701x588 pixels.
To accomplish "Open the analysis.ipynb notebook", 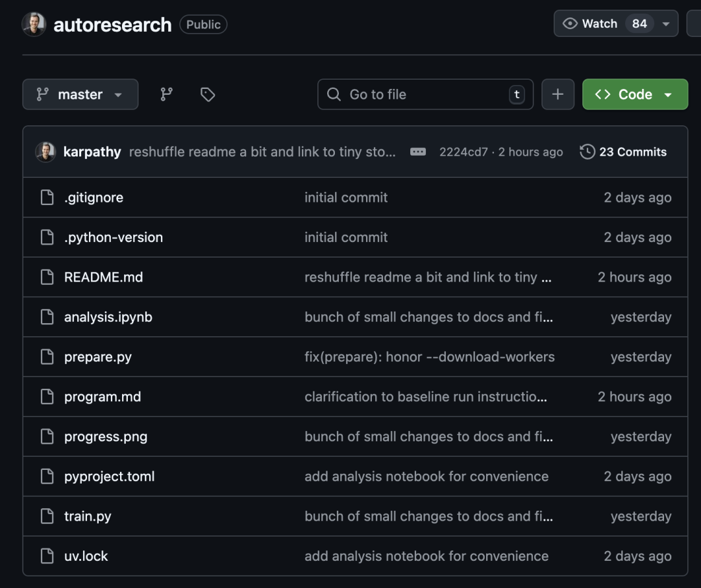I will tap(108, 317).
